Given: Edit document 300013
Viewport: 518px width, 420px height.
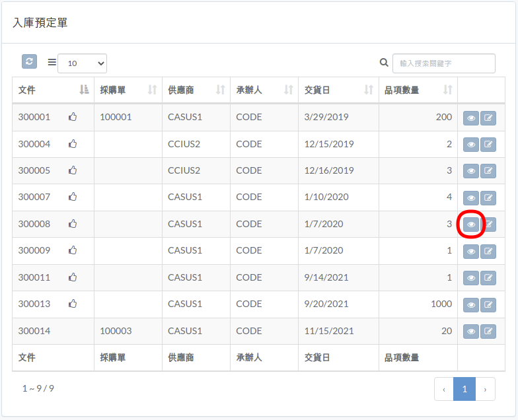Looking at the screenshot, I should 488,305.
